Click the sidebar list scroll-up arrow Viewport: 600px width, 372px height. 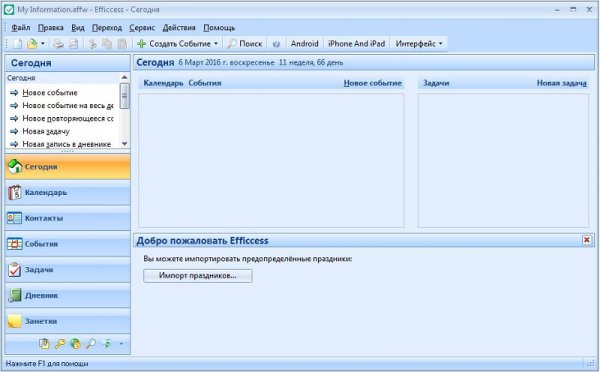click(x=124, y=78)
